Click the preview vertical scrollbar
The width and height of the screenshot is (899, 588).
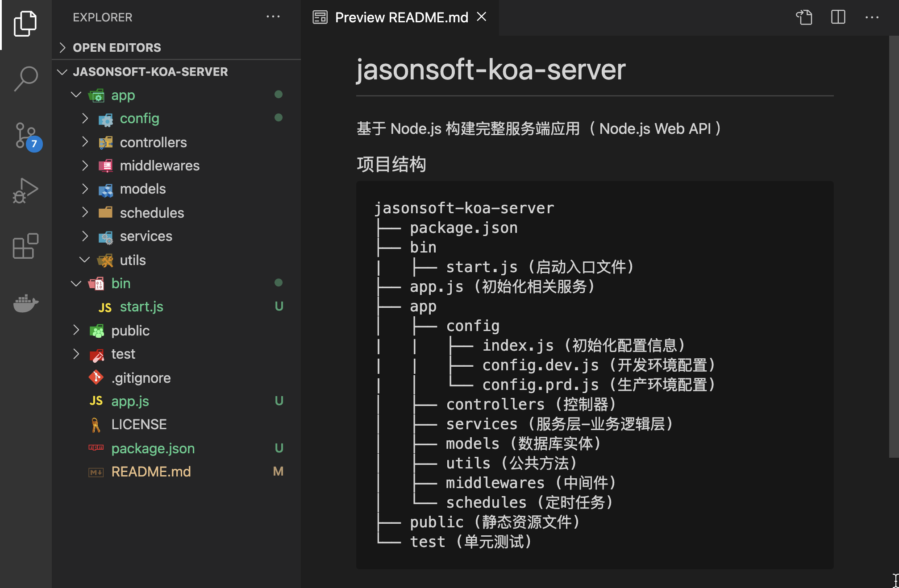coord(894,246)
